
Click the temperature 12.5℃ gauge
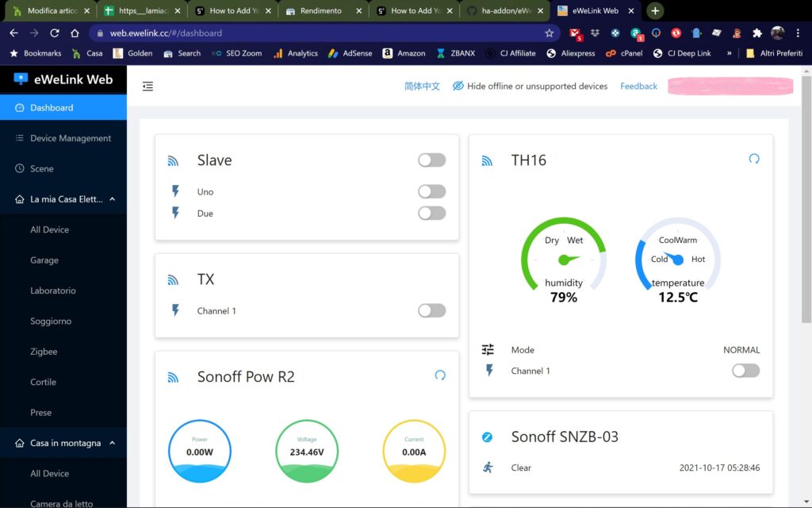(678, 260)
